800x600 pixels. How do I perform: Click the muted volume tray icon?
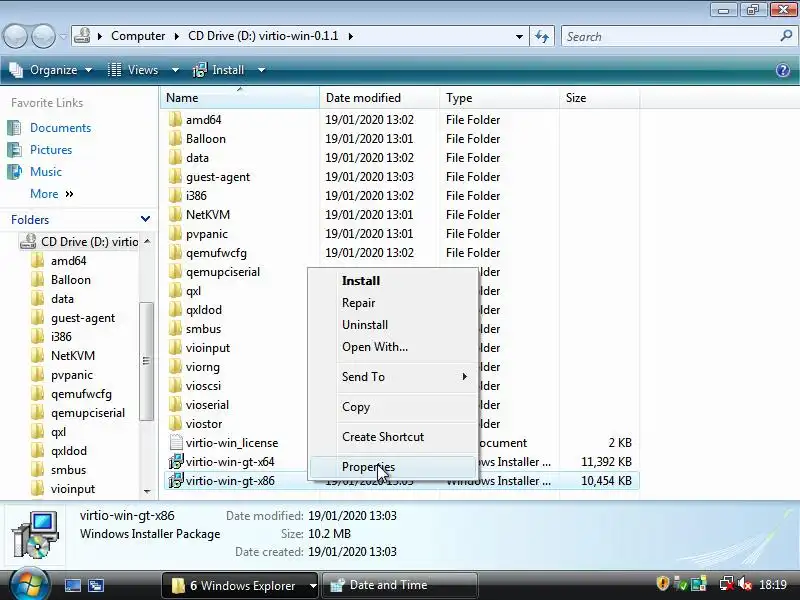[x=745, y=584]
